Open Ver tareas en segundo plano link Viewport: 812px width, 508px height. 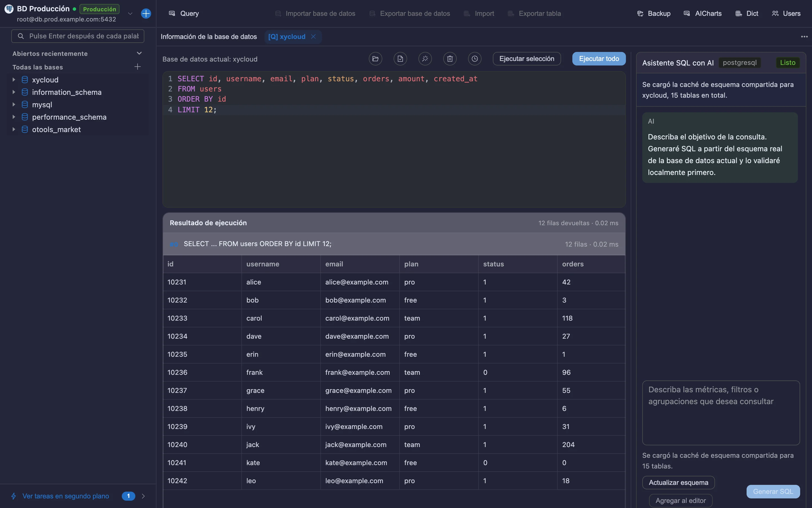[66, 496]
